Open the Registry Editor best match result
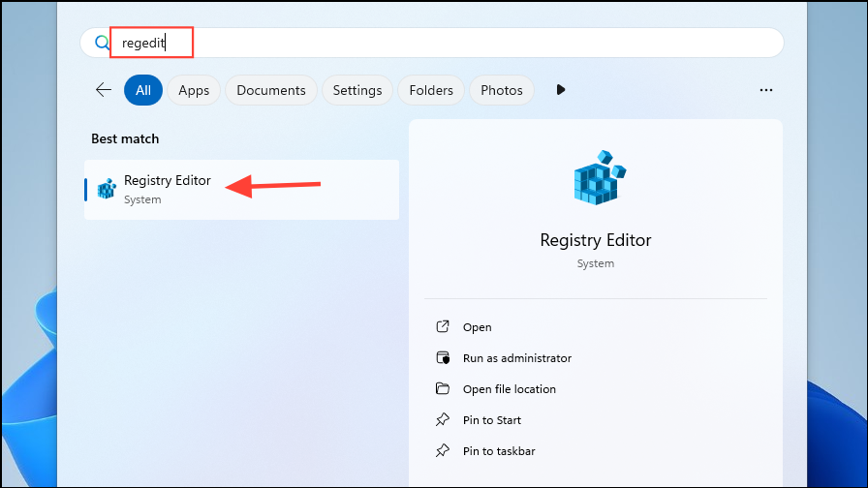The image size is (868, 488). pyautogui.click(x=242, y=190)
